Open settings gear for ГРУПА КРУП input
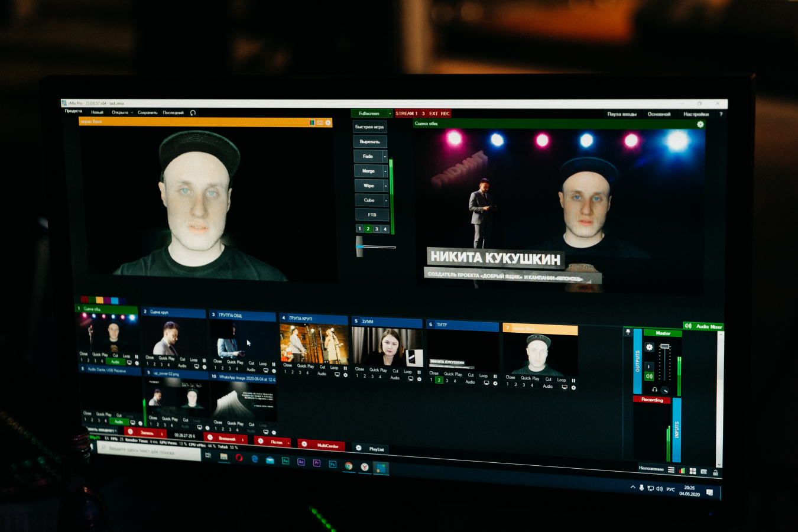 tap(346, 375)
